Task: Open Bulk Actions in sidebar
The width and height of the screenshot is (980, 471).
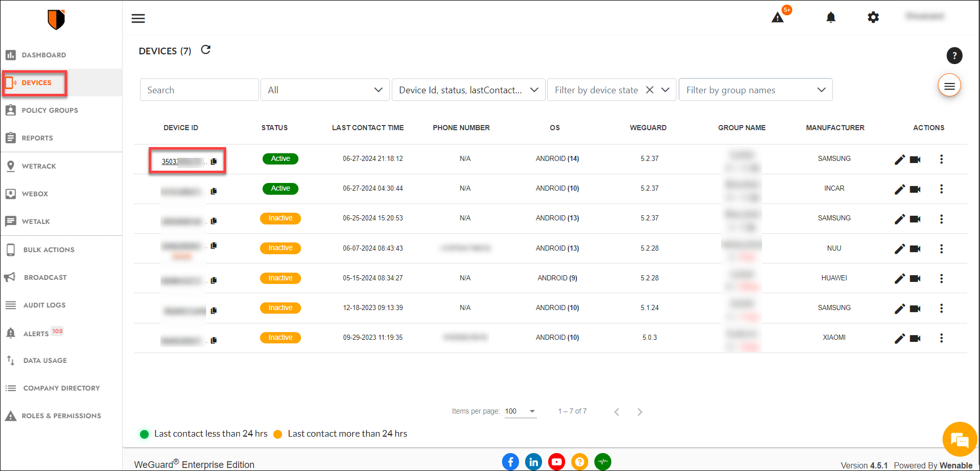Action: point(61,250)
